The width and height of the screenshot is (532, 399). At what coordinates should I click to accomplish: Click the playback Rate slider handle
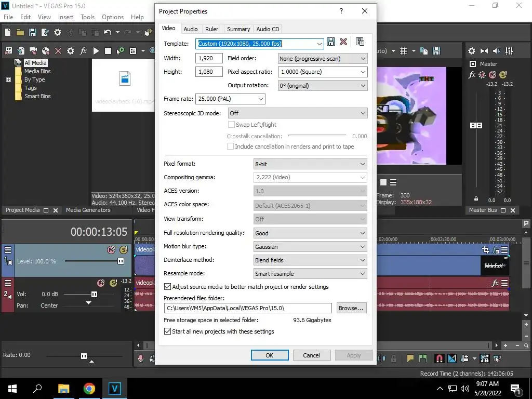click(x=84, y=356)
